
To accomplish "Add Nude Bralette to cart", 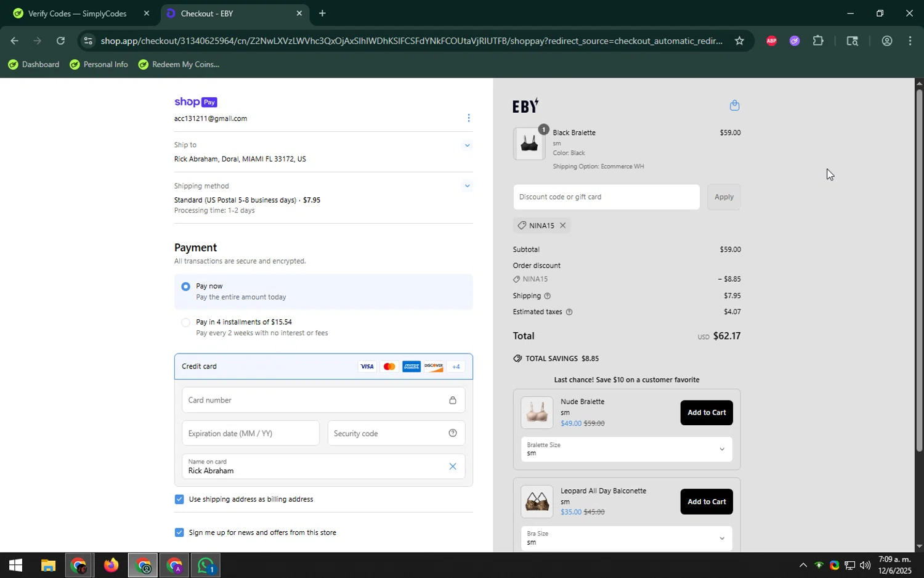I will click(707, 413).
